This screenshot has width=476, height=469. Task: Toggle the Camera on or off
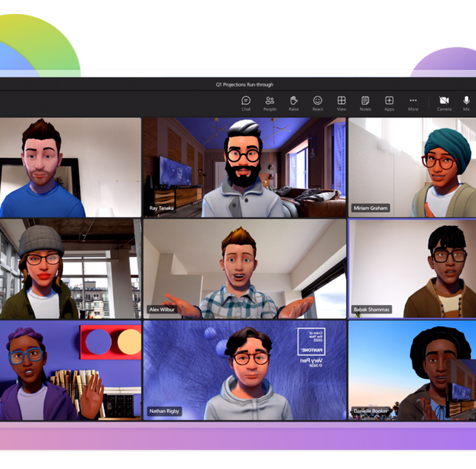tap(443, 103)
